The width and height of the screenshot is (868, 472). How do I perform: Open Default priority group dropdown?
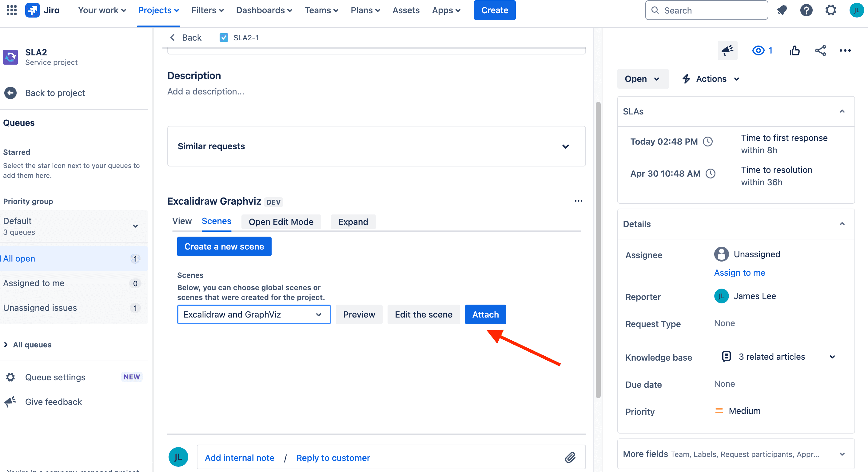point(74,226)
